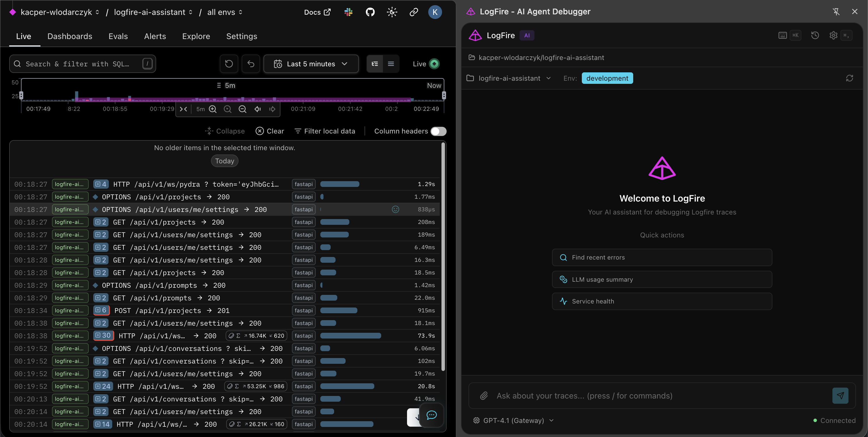Switch to the Dashboards tab
868x437 pixels.
(x=70, y=36)
